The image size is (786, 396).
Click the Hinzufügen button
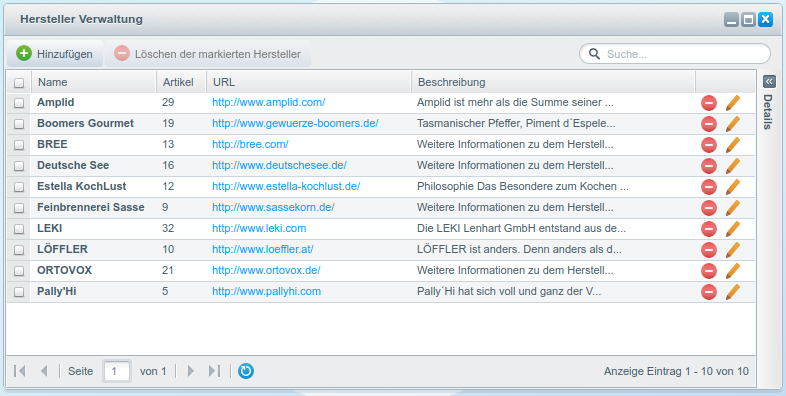pyautogui.click(x=55, y=54)
